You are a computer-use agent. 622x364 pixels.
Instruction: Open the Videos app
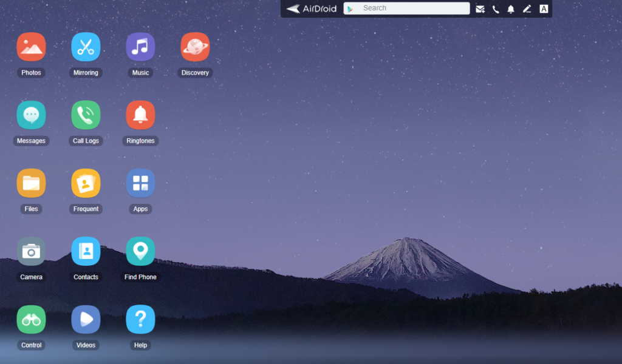86,318
